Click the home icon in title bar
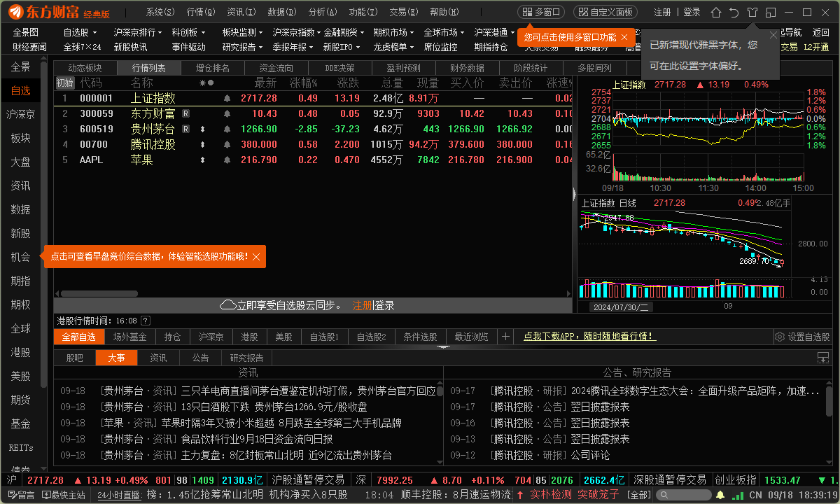This screenshot has height=504, width=840. coord(715,13)
